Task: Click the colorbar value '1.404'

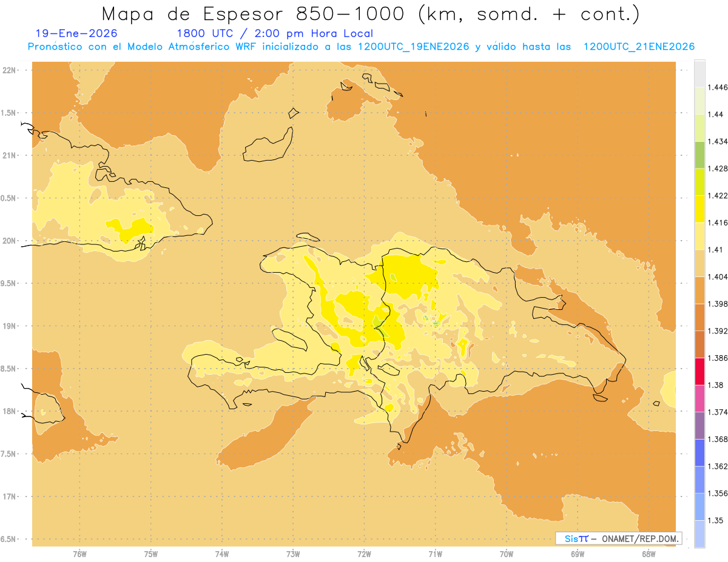Action: pos(717,277)
